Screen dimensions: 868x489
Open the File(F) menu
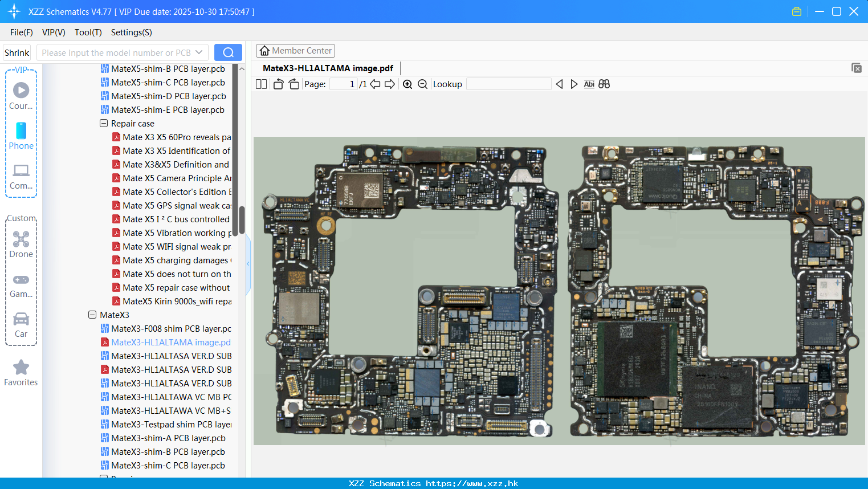click(x=22, y=32)
